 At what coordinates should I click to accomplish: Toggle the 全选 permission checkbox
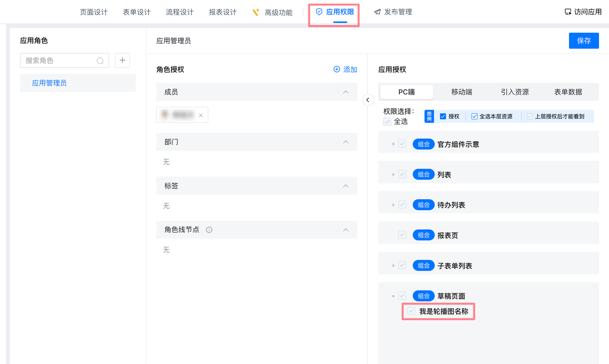tap(387, 122)
